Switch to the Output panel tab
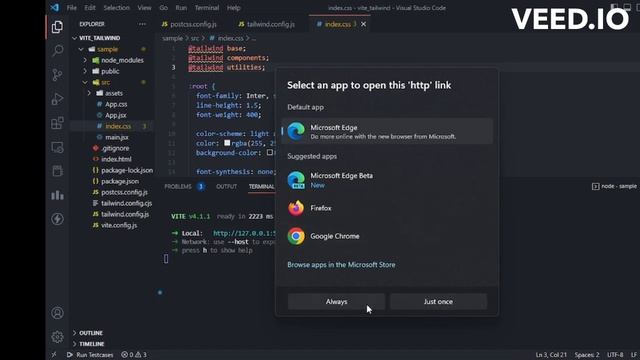Viewport: 640px width, 360px height. pos(226,187)
